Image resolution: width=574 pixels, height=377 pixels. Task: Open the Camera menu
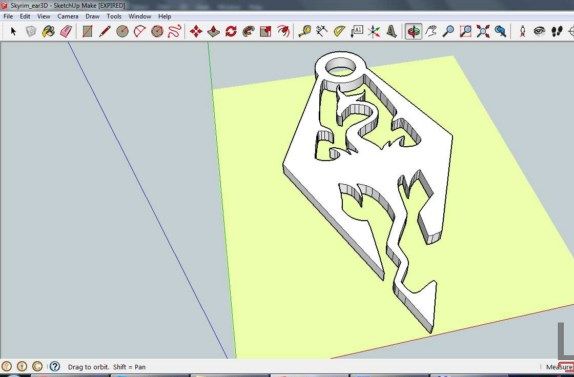68,16
